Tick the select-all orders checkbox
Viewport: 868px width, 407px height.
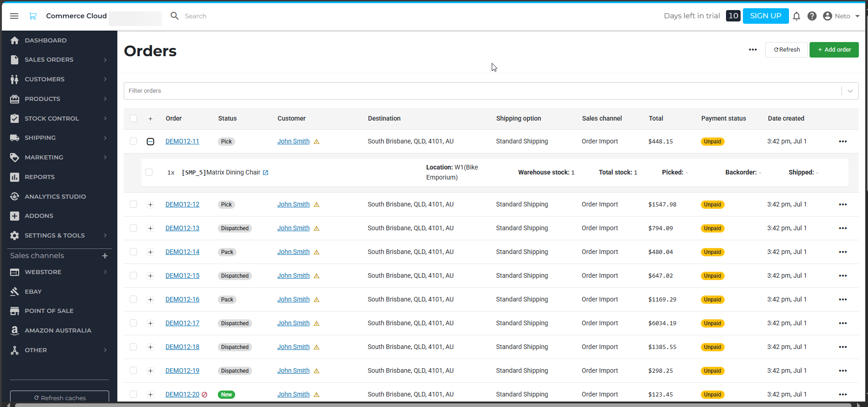pyautogui.click(x=133, y=118)
